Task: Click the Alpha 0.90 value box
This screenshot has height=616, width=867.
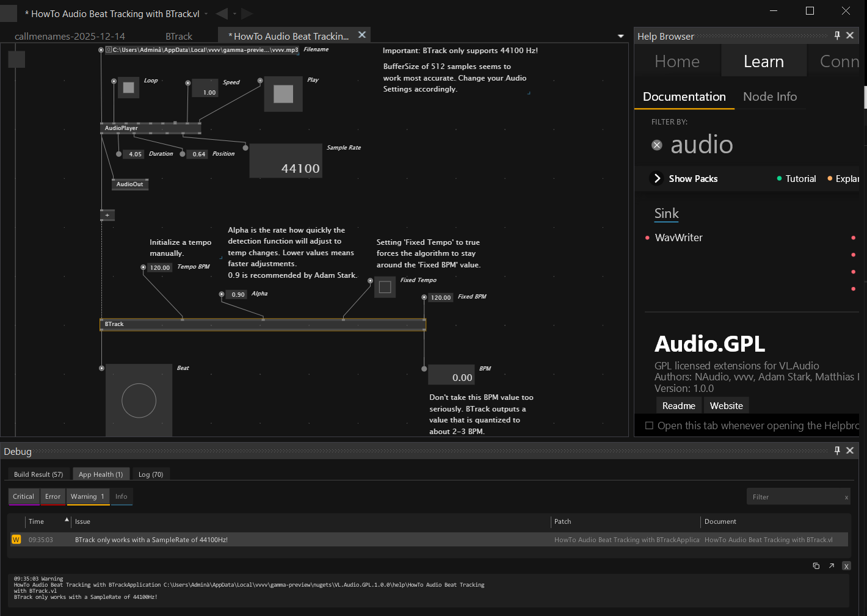Action: coord(238,294)
